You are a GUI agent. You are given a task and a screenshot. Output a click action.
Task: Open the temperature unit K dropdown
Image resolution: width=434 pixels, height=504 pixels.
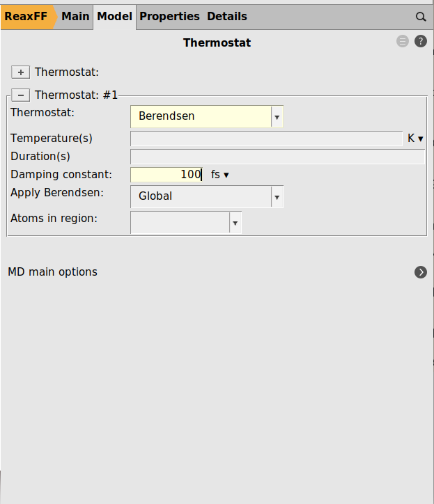[416, 139]
